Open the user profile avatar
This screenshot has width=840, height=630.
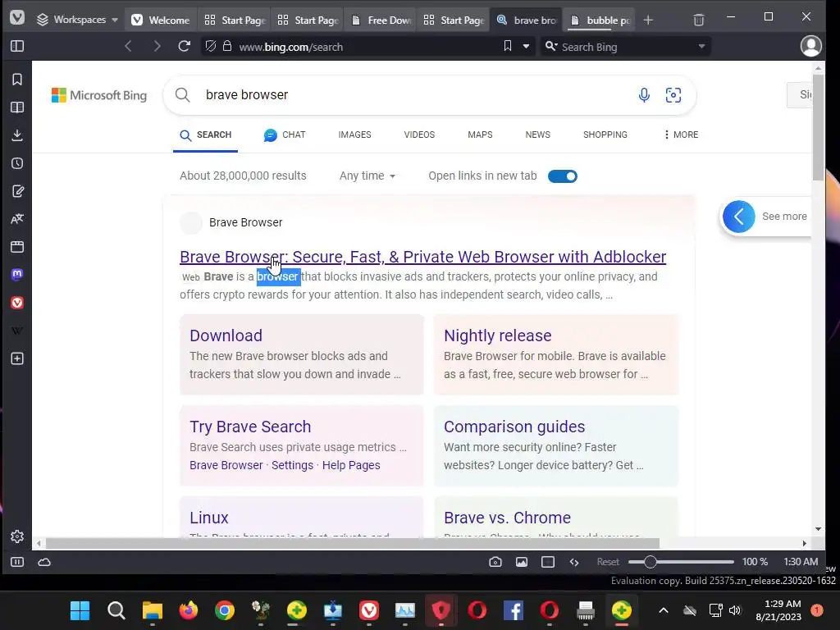pos(810,46)
